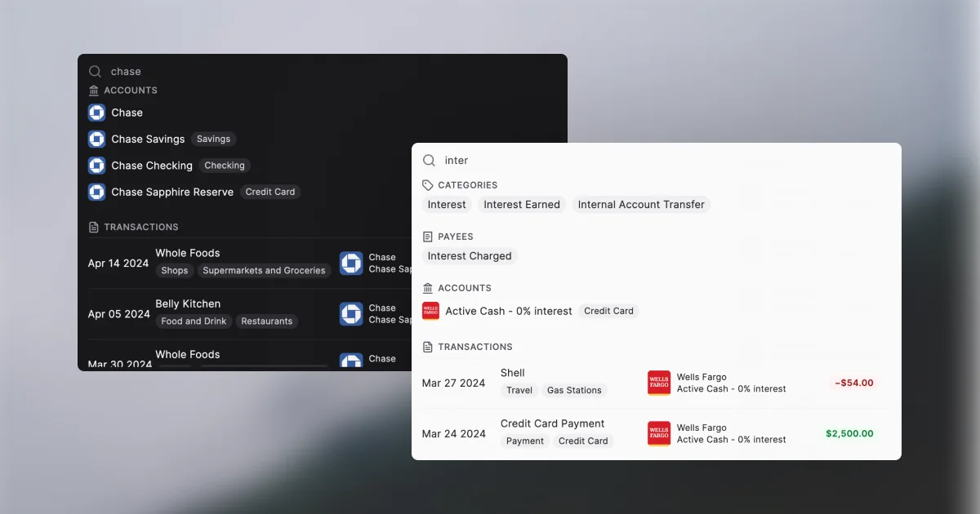980x514 pixels.
Task: Choose the Internal Account Transfer category
Action: [x=640, y=205]
